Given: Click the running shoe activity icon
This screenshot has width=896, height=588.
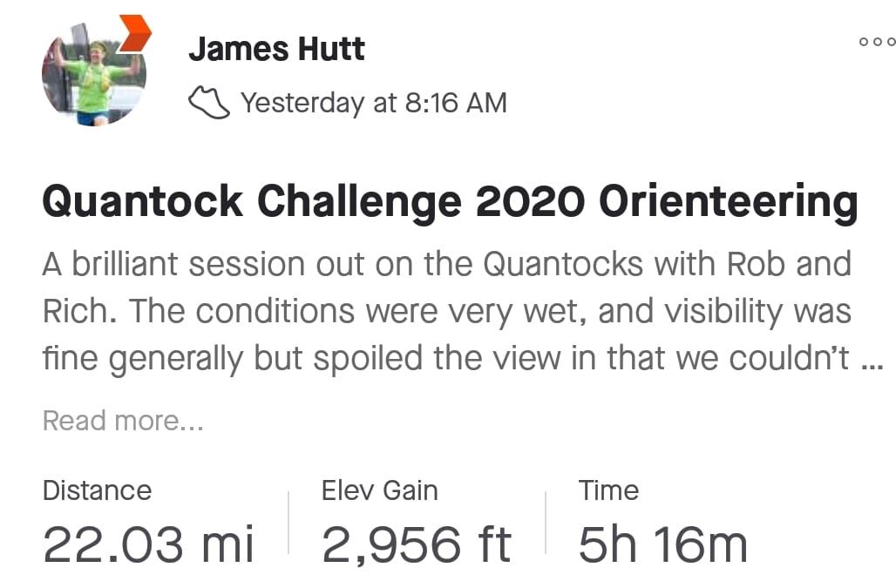Looking at the screenshot, I should point(209,103).
